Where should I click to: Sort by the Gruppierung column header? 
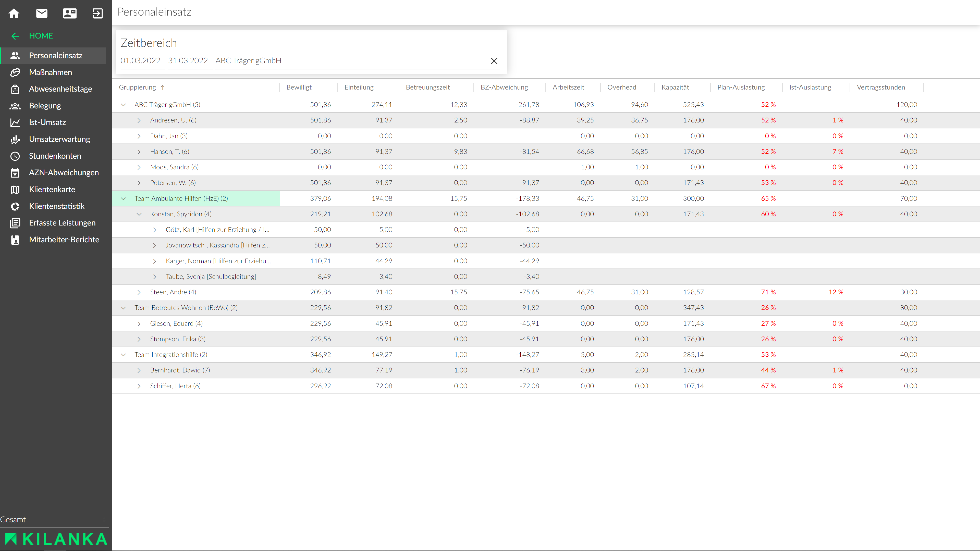[x=137, y=87]
